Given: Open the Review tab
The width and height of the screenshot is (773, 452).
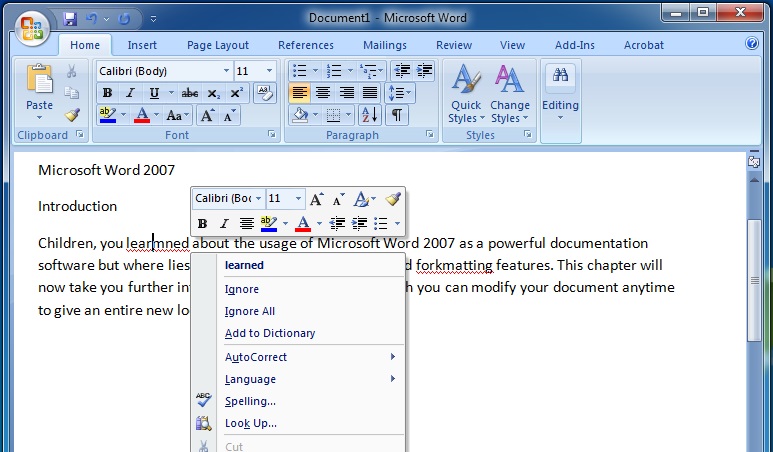Looking at the screenshot, I should [454, 45].
